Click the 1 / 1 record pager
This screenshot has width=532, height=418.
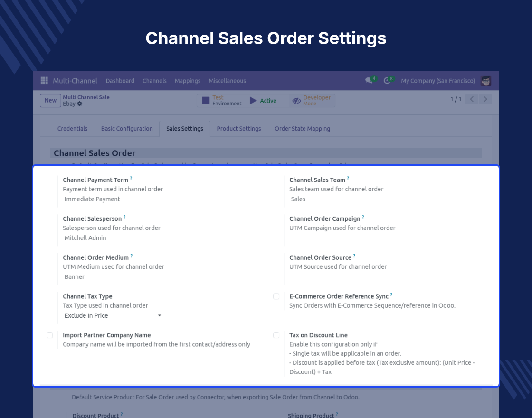[x=456, y=99]
